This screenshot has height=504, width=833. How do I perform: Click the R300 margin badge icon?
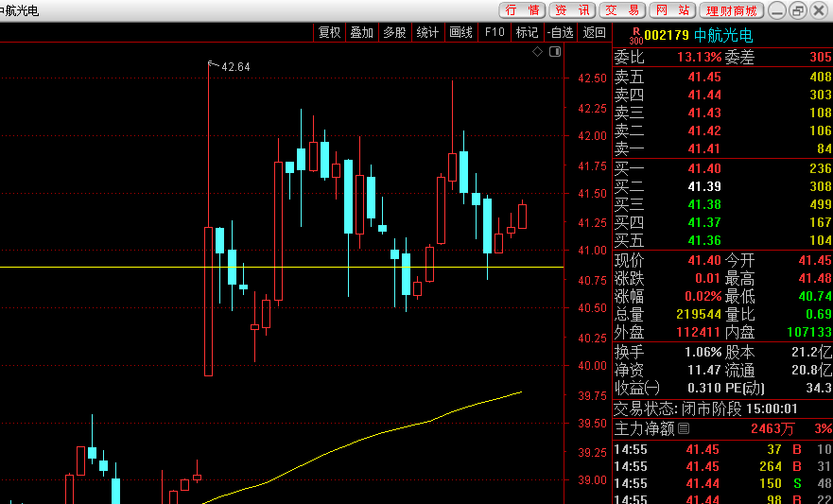(636, 36)
